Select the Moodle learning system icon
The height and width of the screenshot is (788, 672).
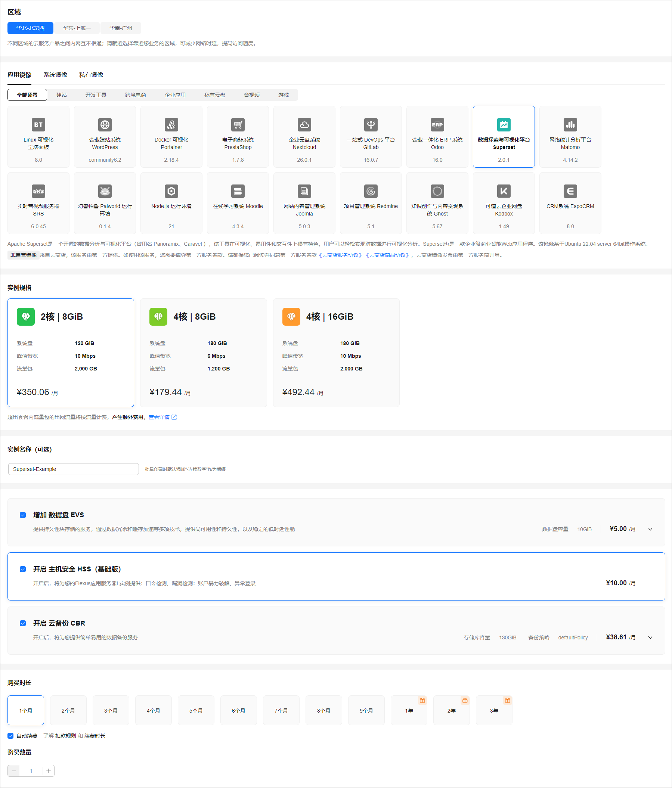click(238, 191)
